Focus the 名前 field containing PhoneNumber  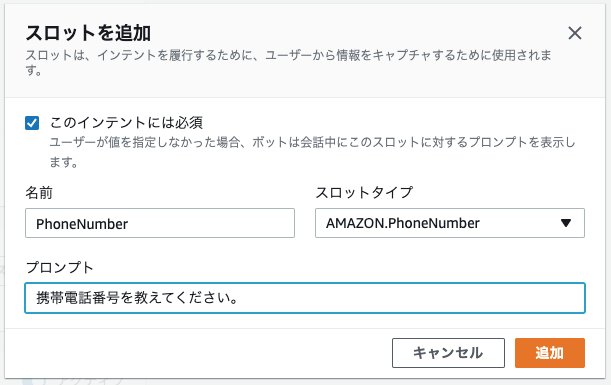pyautogui.click(x=160, y=223)
